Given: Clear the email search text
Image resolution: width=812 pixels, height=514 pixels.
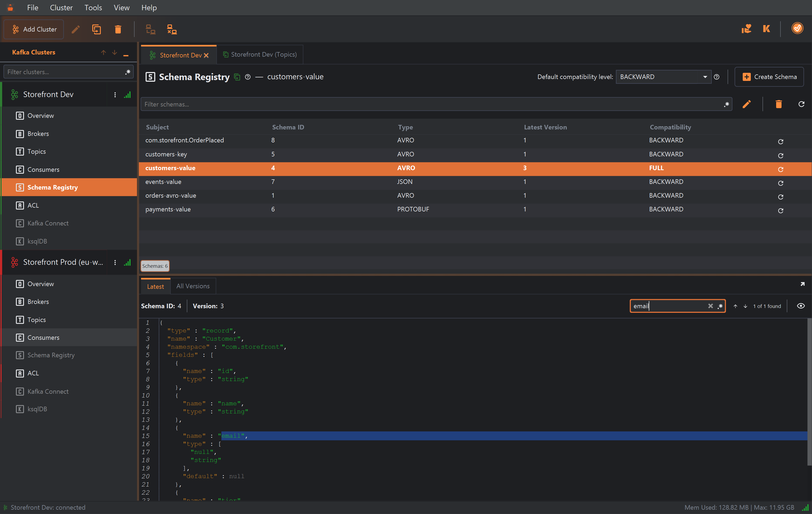Looking at the screenshot, I should coord(710,306).
